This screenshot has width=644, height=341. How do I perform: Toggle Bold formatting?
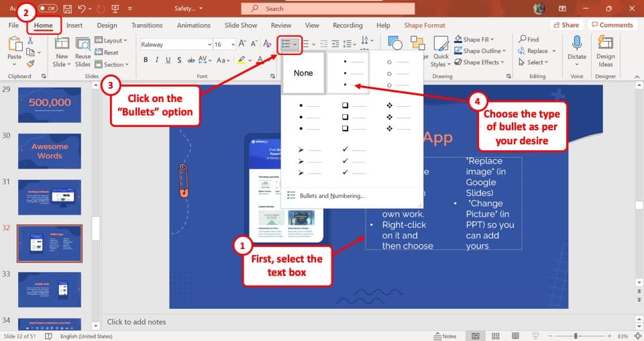pos(146,60)
